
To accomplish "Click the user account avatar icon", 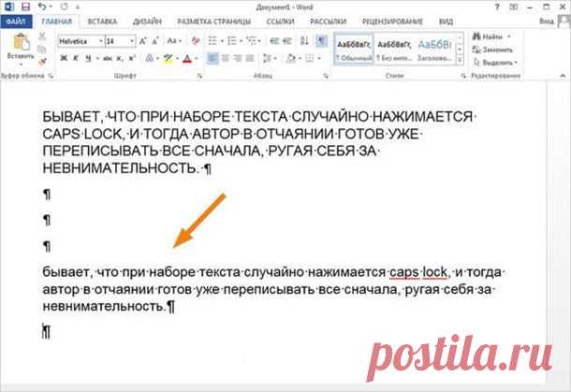I will (x=564, y=22).
